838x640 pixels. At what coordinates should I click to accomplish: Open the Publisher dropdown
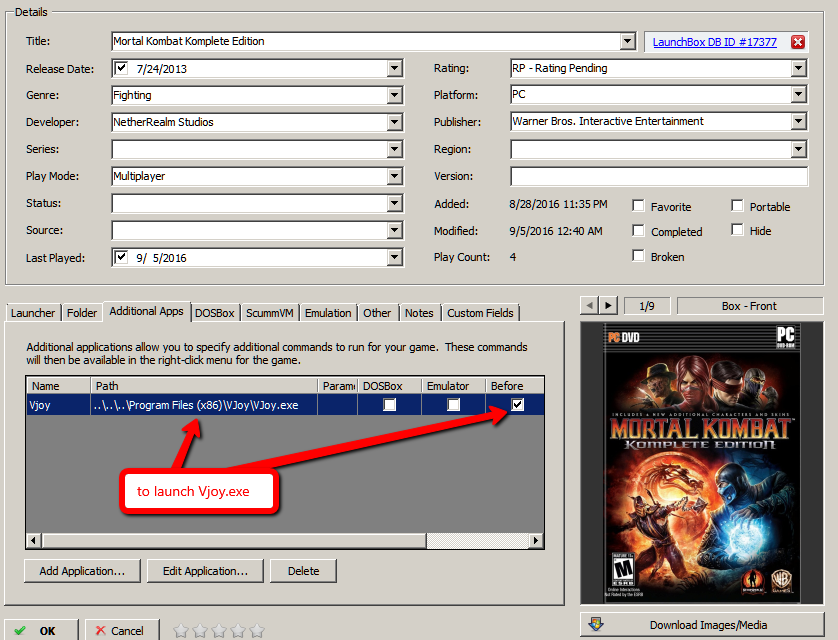798,121
